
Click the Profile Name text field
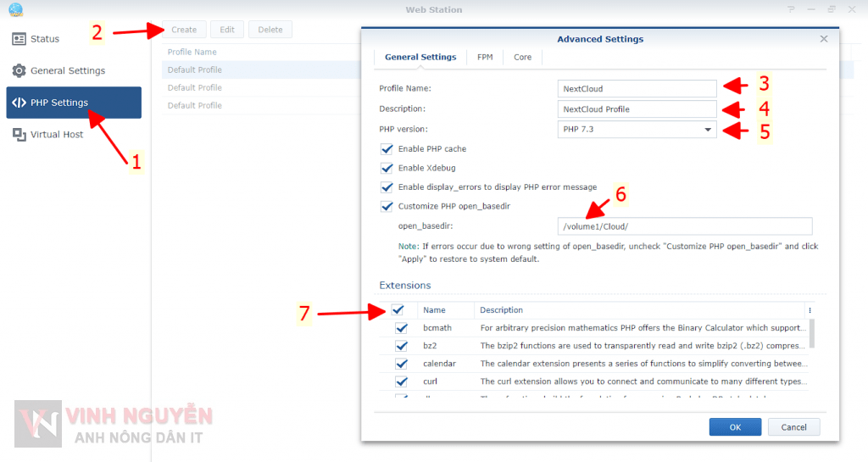coord(637,88)
